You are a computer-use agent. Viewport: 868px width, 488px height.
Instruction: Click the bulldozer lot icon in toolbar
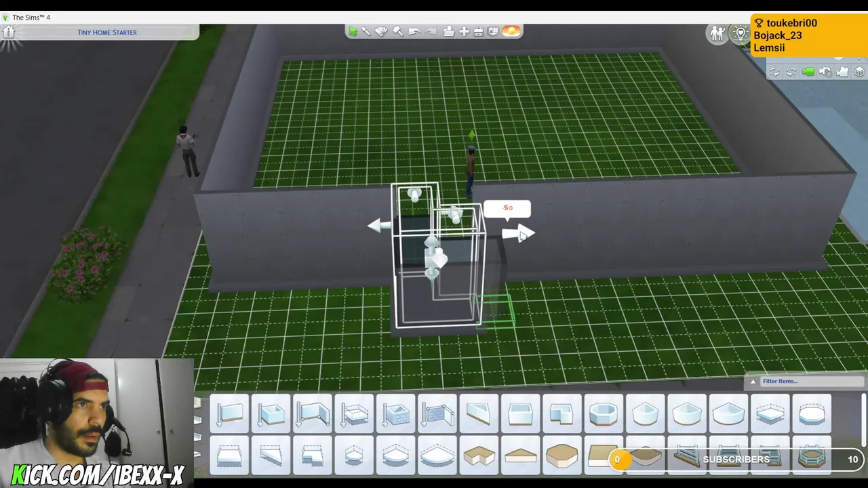[479, 31]
